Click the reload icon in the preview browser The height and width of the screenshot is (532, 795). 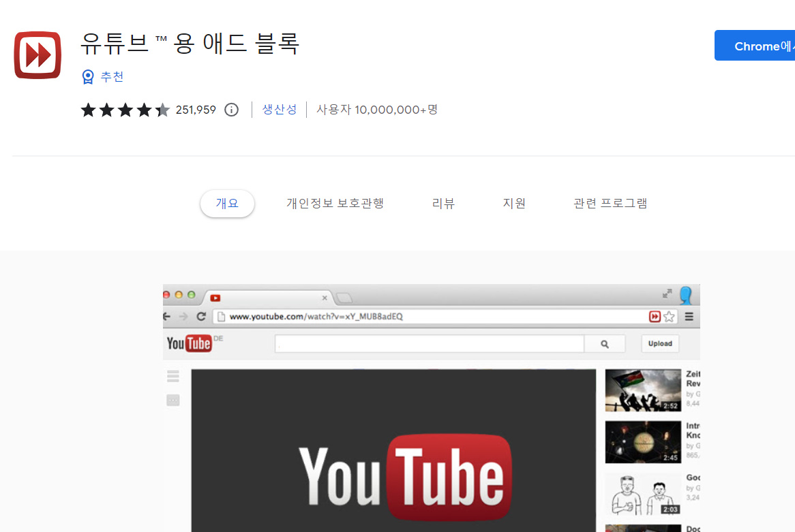[201, 317]
